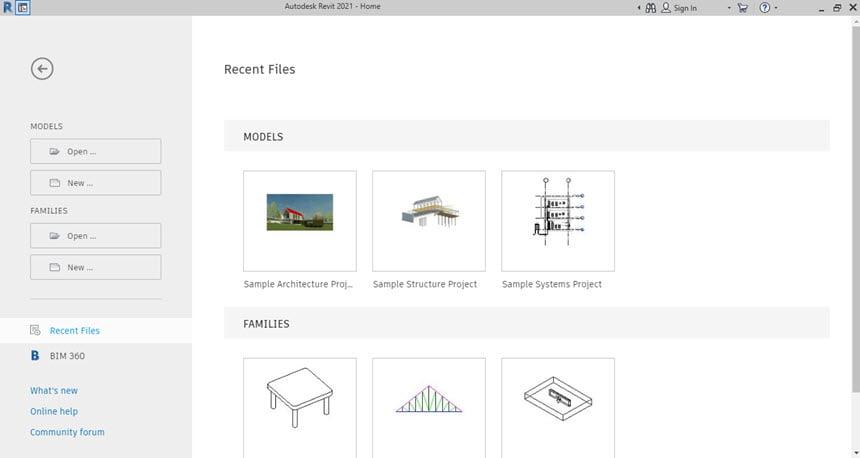Open the Sign In dropdown arrow
Viewport: 860px width, 458px height.
coord(729,8)
